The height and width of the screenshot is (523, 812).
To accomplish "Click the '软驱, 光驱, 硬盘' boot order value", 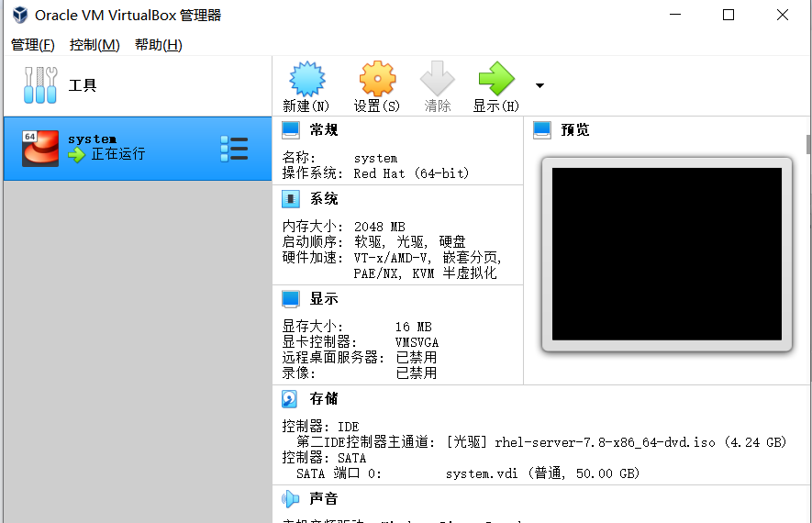I will click(x=409, y=242).
